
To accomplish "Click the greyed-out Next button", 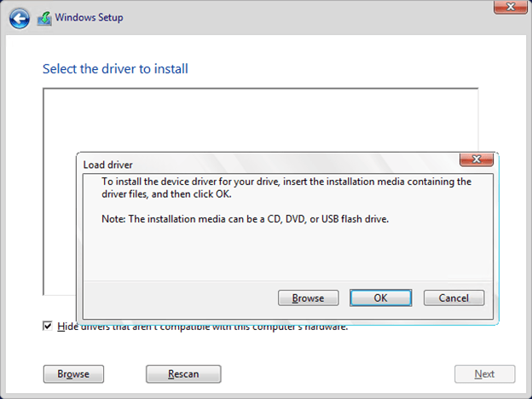I will pyautogui.click(x=484, y=373).
